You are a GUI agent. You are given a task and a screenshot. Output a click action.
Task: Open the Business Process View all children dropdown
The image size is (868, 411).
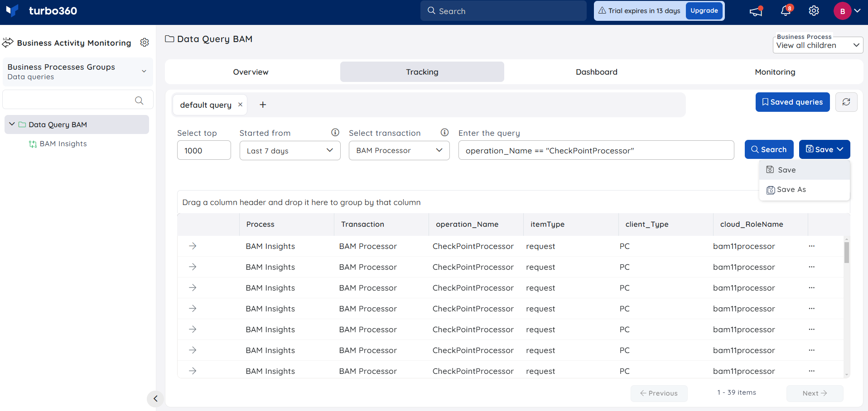tap(818, 45)
